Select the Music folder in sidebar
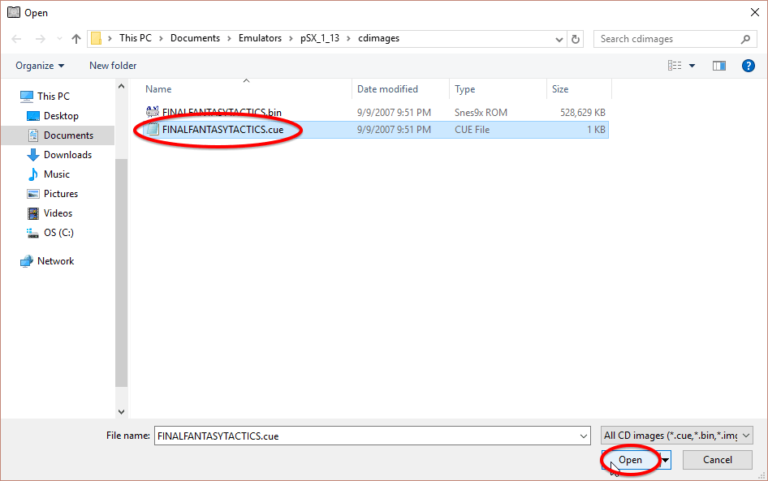Viewport: 768px width, 481px height. (56, 174)
